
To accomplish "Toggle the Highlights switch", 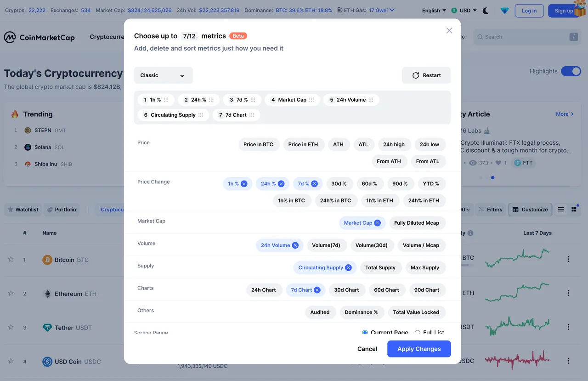I will point(571,71).
